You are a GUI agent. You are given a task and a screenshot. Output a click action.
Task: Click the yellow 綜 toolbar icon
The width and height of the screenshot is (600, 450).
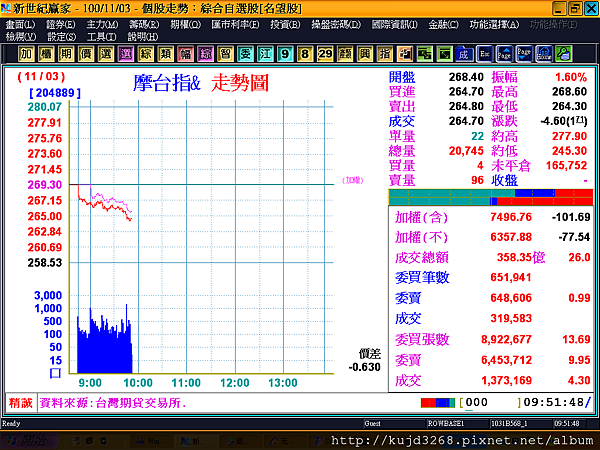(x=145, y=54)
